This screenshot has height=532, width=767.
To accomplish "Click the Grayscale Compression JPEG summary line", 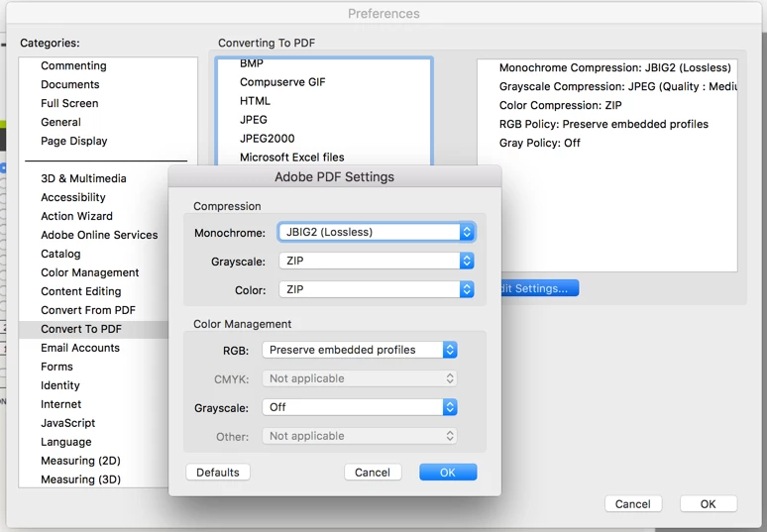I will [x=617, y=86].
